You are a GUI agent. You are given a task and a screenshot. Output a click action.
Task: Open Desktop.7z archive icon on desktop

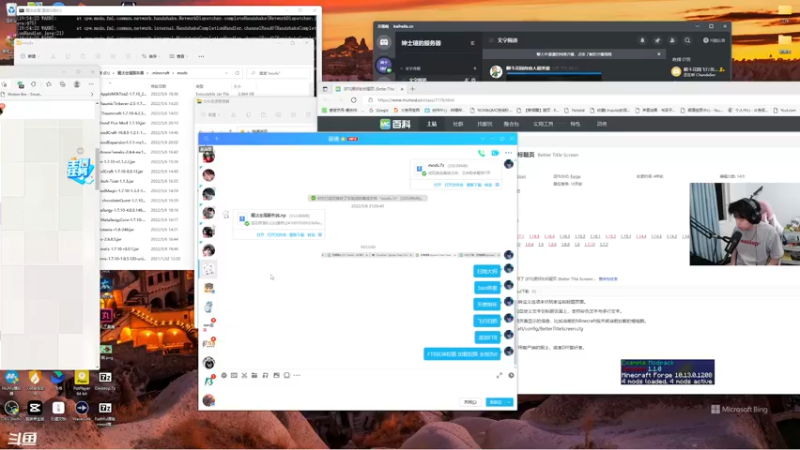(105, 381)
